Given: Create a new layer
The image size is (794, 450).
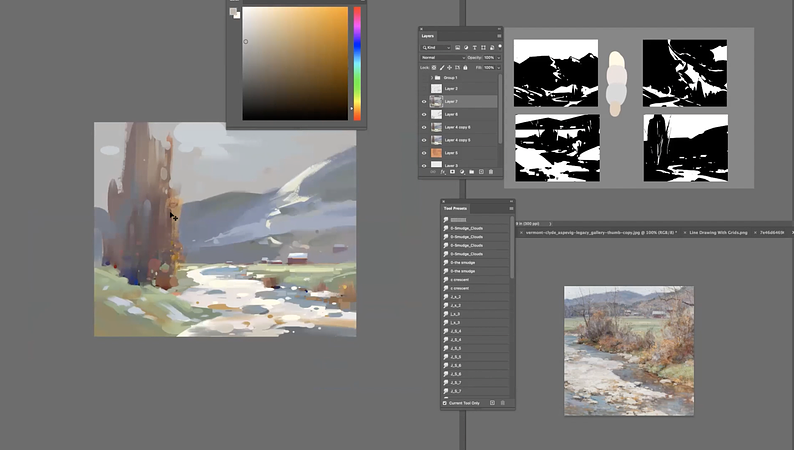Looking at the screenshot, I should [481, 172].
